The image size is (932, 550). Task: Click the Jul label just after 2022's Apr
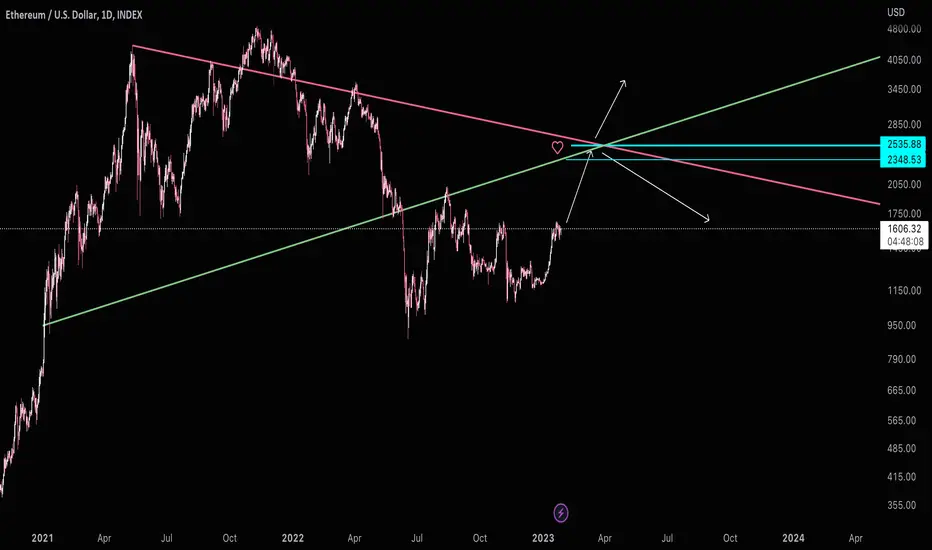(x=417, y=538)
